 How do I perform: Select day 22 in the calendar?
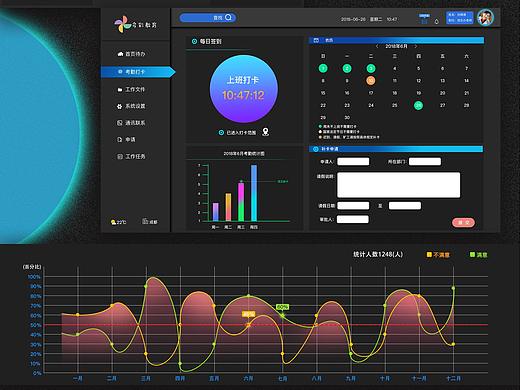click(x=323, y=105)
